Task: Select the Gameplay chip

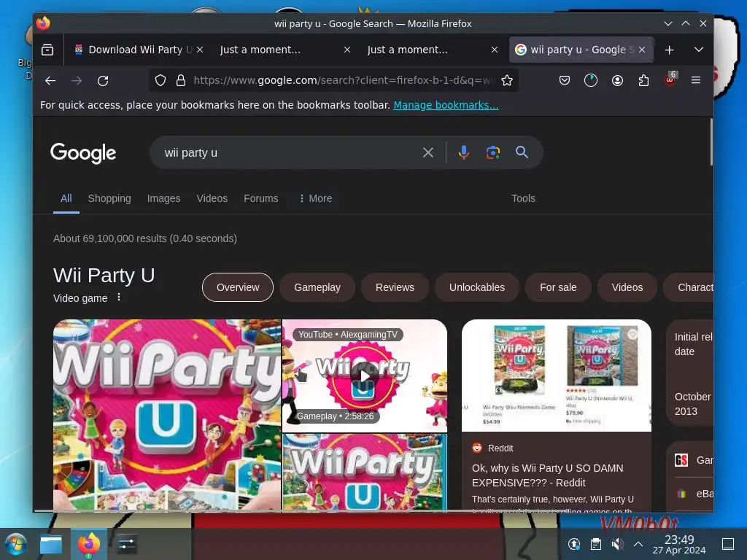Action: tap(317, 287)
